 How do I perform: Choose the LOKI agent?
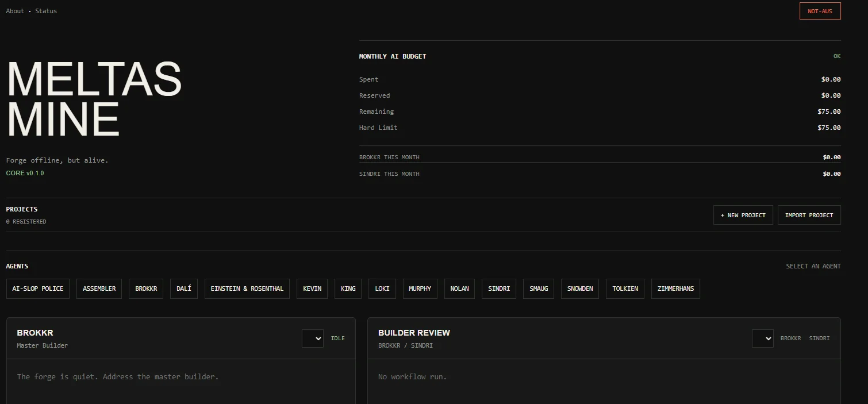382,288
